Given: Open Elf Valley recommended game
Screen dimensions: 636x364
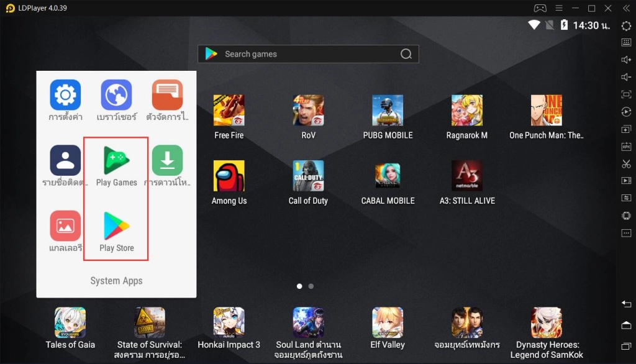Looking at the screenshot, I should (388, 322).
